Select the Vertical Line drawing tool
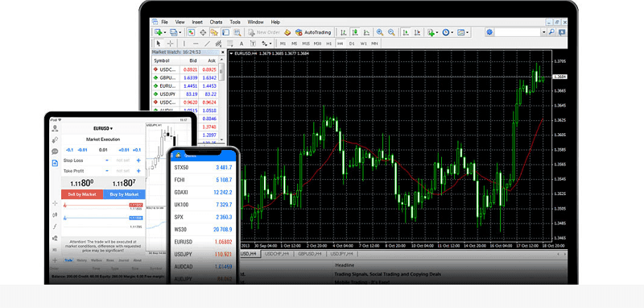This screenshot has width=644, height=308. tap(184, 44)
